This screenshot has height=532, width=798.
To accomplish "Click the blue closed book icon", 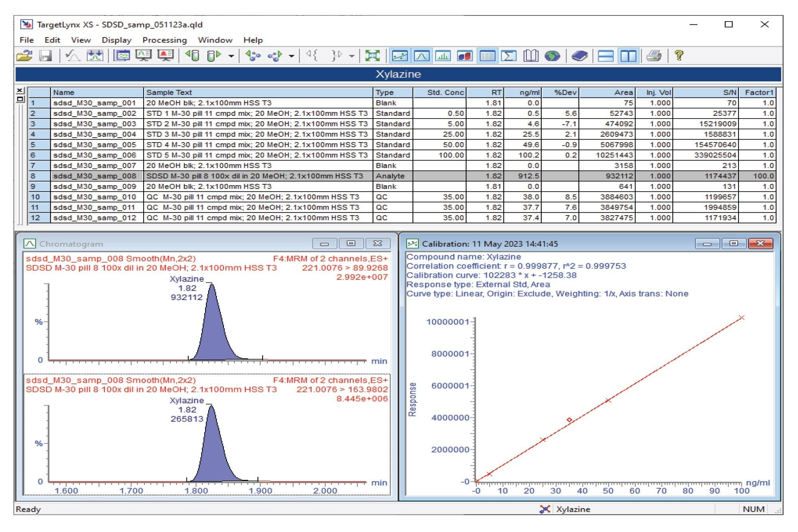I will pos(579,56).
